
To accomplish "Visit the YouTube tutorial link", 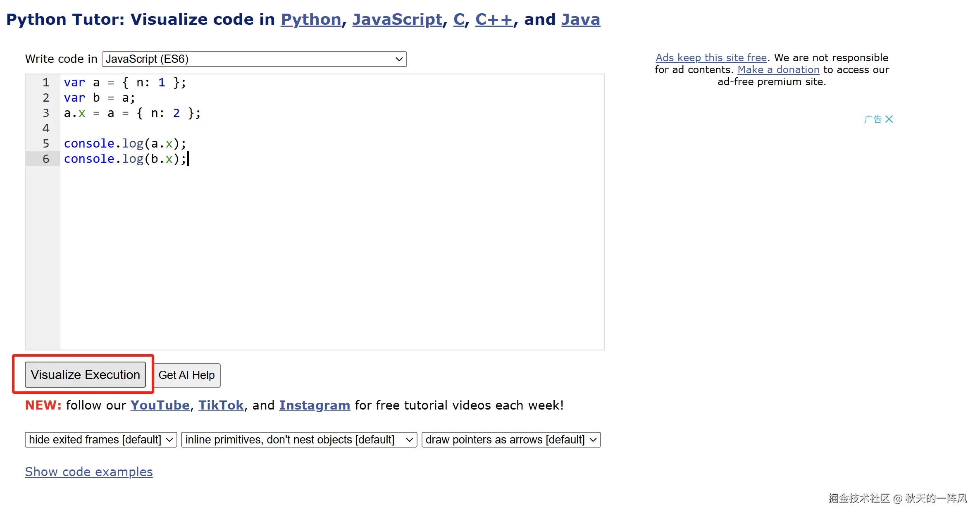I will coord(160,405).
